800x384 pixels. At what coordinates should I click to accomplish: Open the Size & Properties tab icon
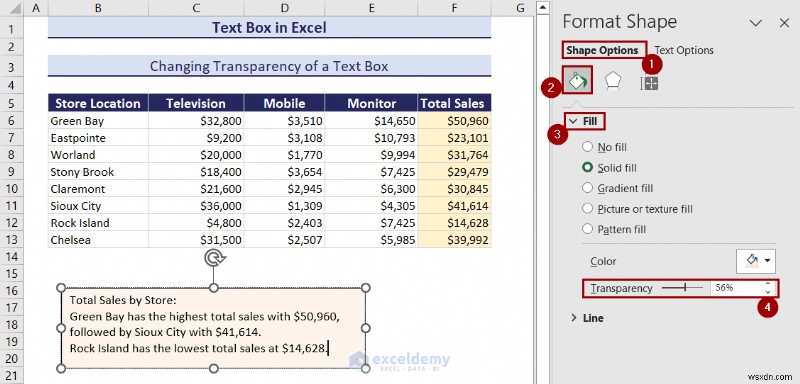pyautogui.click(x=649, y=83)
